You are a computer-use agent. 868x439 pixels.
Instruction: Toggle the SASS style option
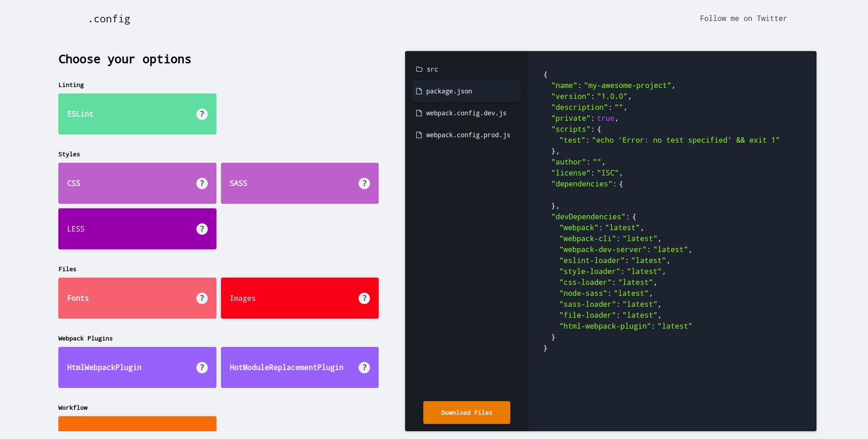(300, 183)
